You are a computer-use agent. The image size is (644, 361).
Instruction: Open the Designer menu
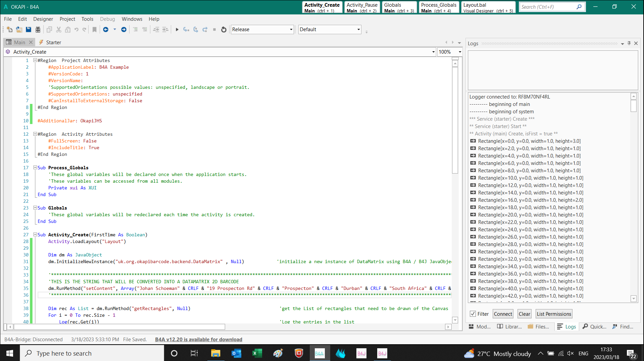[43, 19]
